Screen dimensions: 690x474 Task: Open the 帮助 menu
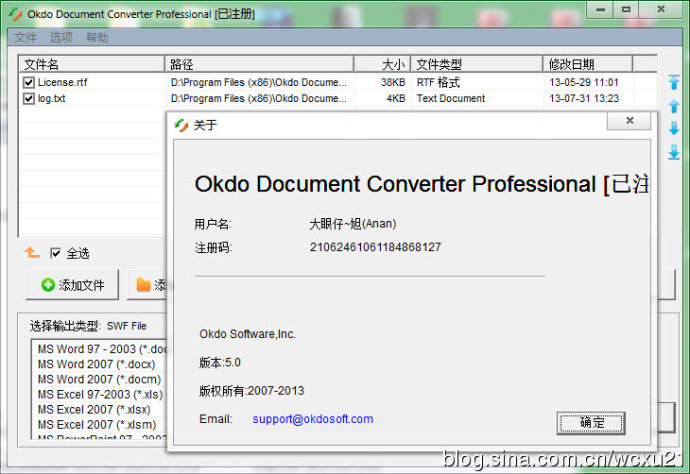tap(97, 37)
